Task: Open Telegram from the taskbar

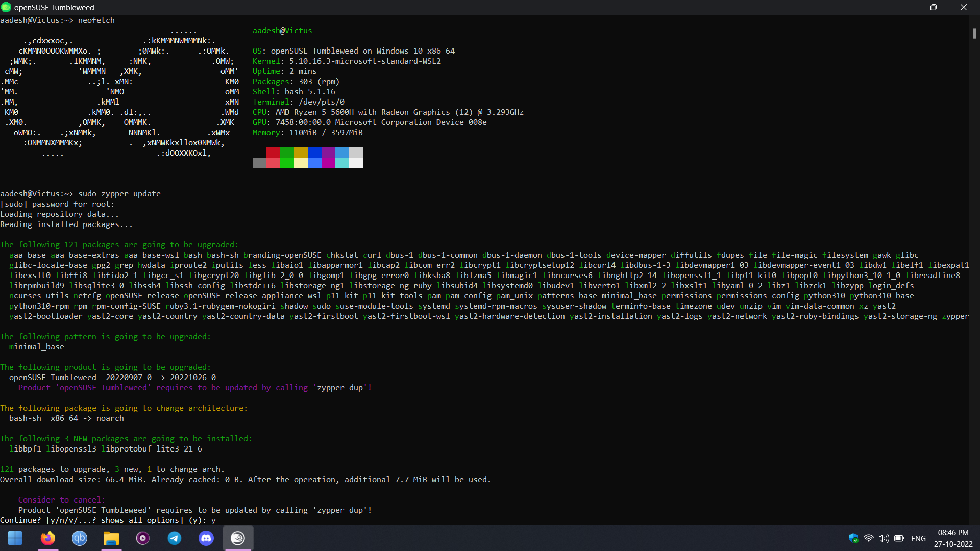Action: [x=174, y=538]
